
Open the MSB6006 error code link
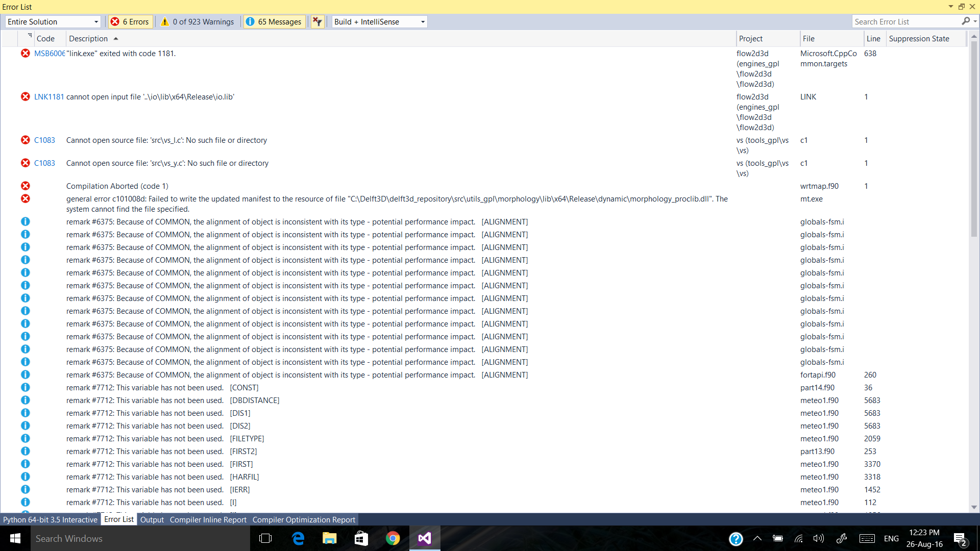pyautogui.click(x=49, y=54)
